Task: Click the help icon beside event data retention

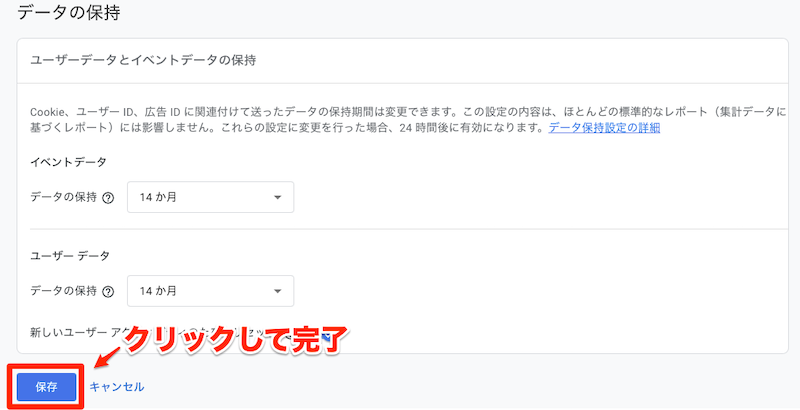Action: coord(108,198)
